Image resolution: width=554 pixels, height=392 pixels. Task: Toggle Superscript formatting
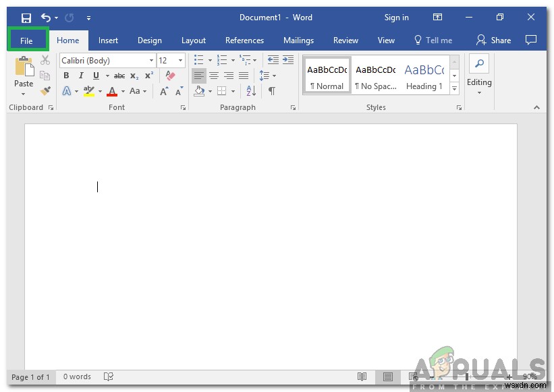(x=149, y=76)
